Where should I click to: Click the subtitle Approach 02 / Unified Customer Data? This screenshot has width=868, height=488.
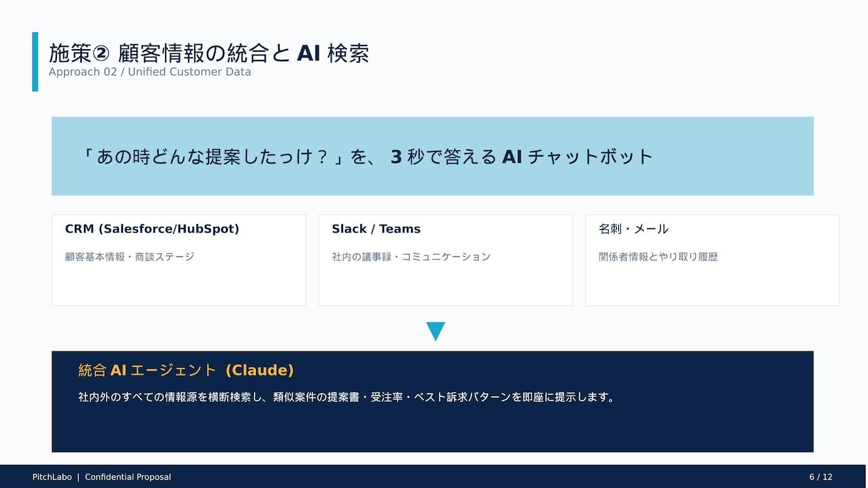(149, 72)
